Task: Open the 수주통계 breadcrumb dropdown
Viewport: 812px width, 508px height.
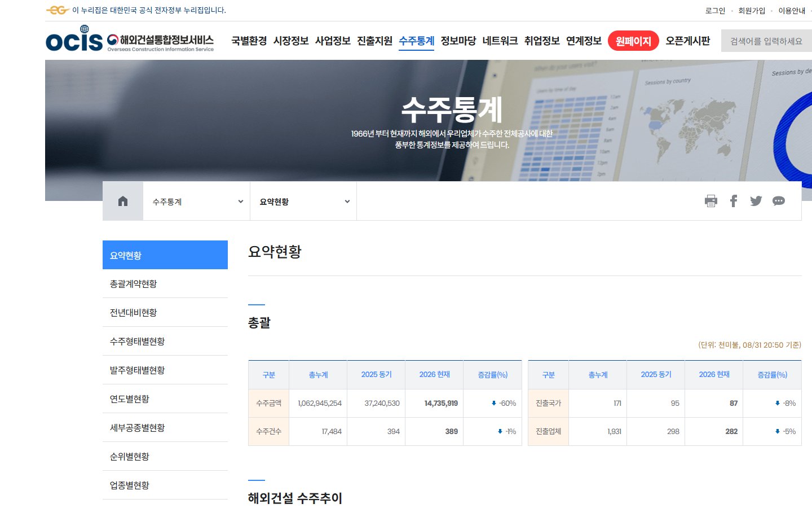Action: click(196, 202)
